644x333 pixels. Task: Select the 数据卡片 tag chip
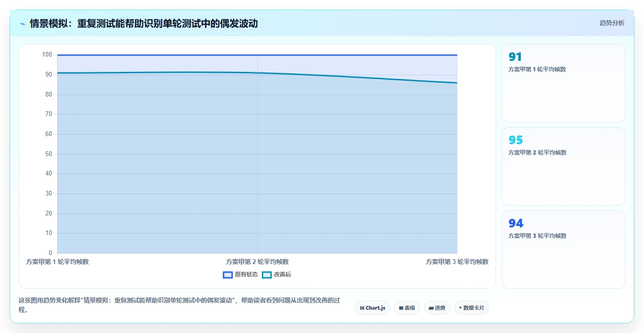pos(471,308)
